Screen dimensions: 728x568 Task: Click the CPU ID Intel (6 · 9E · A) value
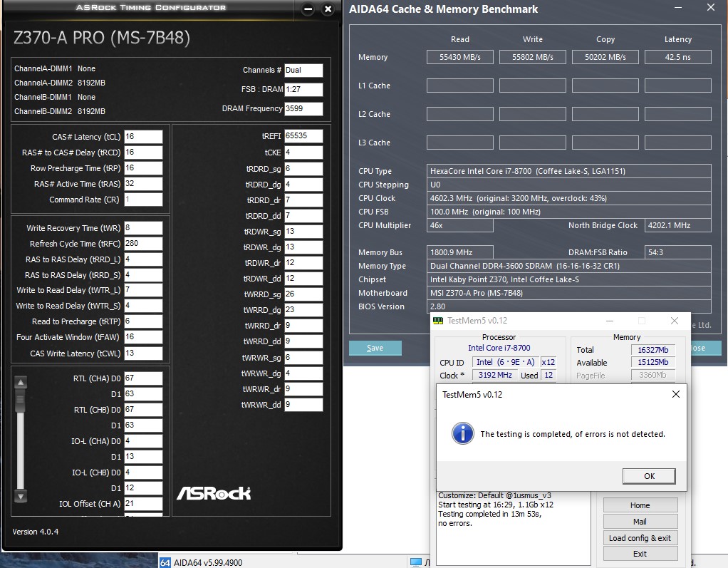[x=506, y=362]
